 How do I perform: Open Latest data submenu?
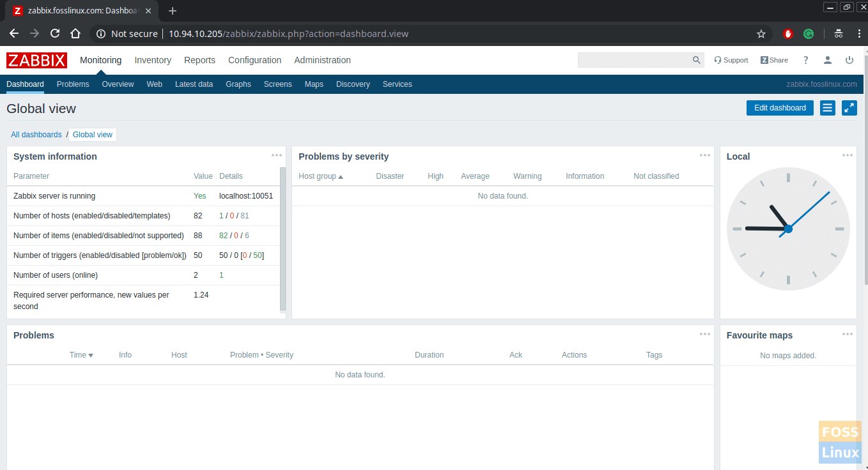194,84
